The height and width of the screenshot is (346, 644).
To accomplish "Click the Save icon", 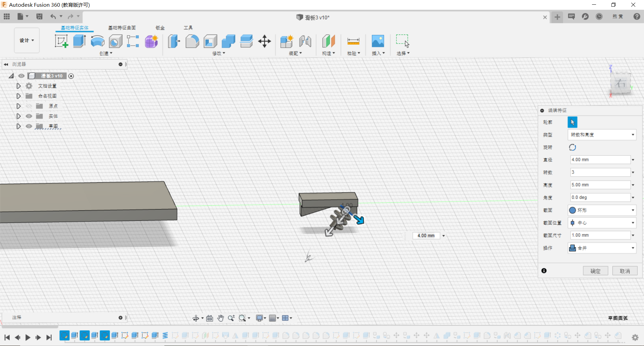I will tap(39, 16).
